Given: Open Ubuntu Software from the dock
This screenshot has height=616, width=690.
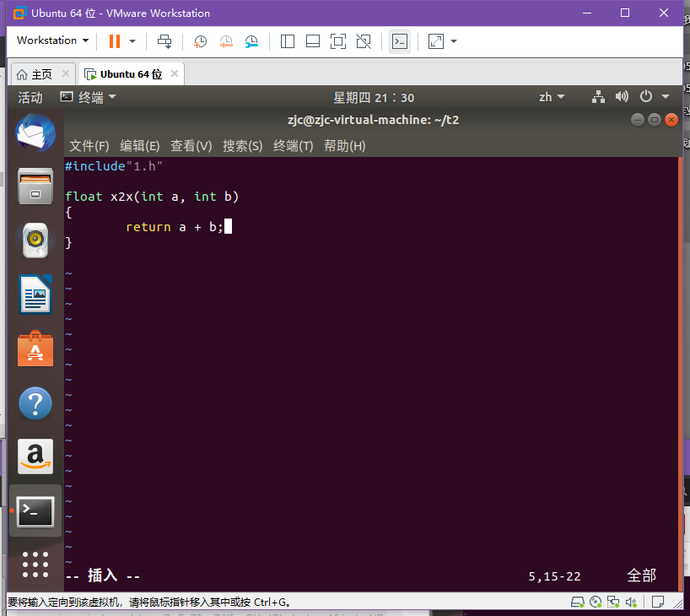Looking at the screenshot, I should coord(35,349).
